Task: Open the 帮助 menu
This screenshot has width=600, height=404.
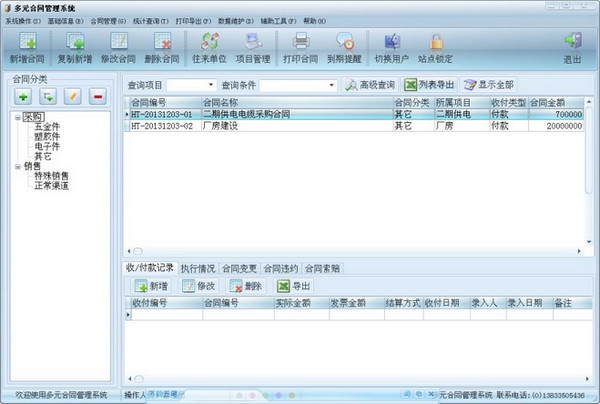Action: (x=315, y=21)
